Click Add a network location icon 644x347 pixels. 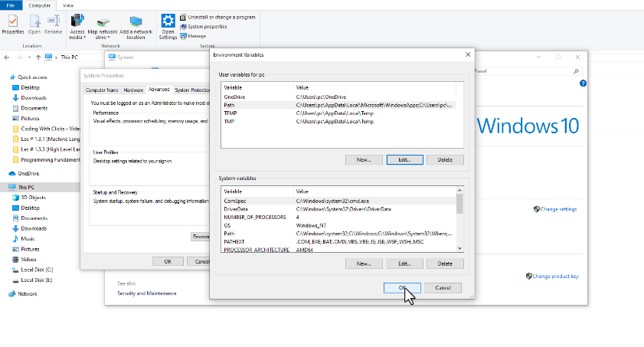pos(136,28)
